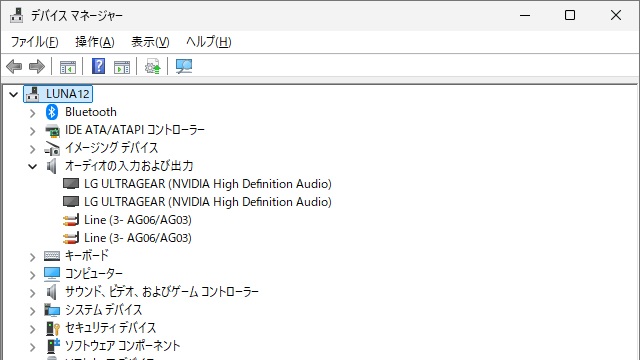Click the イメージング デバイス camera icon
640x360 pixels.
click(x=52, y=148)
